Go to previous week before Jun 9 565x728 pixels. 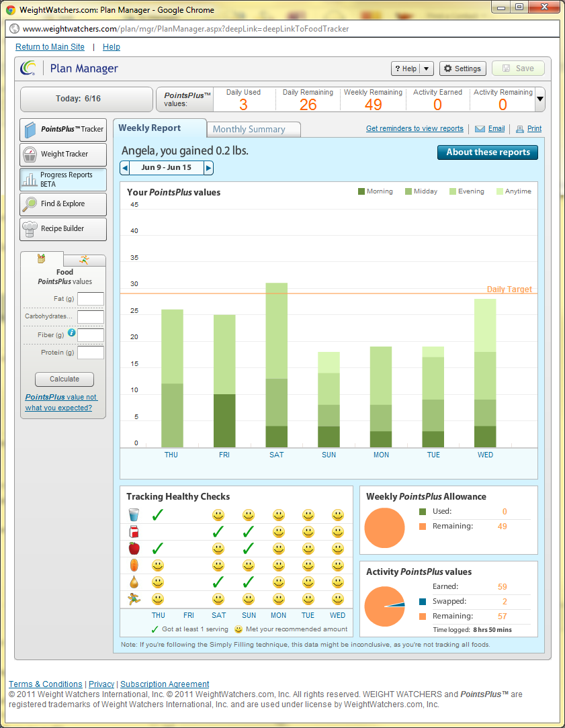click(125, 168)
